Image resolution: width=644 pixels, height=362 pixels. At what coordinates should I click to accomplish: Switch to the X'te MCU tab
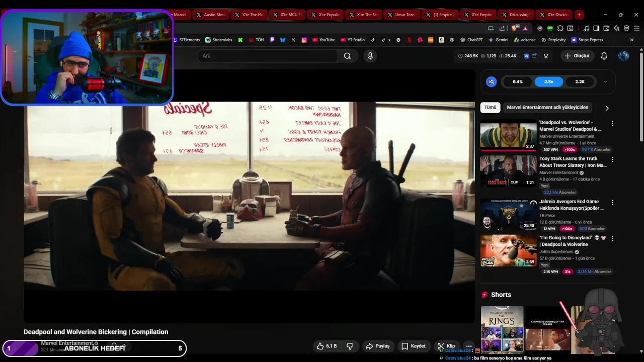pyautogui.click(x=286, y=15)
